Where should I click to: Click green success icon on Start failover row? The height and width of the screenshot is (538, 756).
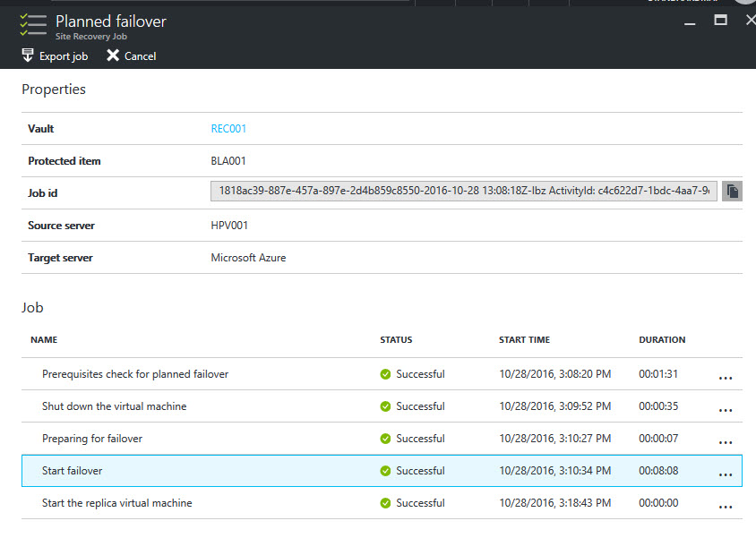coord(385,471)
